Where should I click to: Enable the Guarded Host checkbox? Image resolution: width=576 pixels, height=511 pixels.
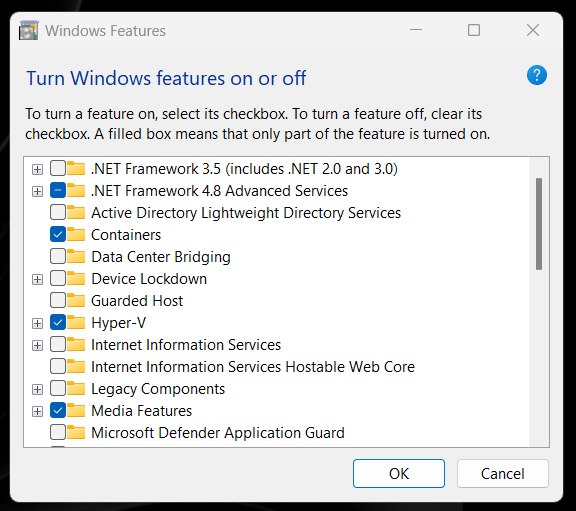58,301
